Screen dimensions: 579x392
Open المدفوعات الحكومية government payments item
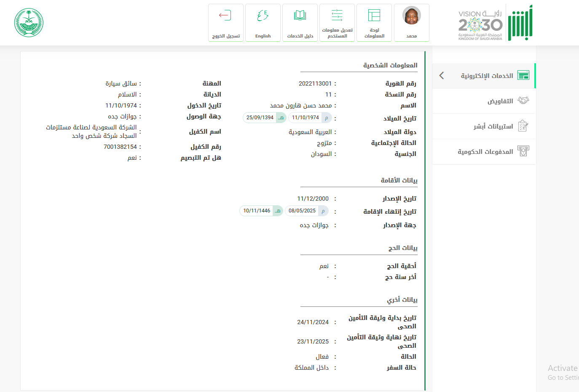pos(485,152)
